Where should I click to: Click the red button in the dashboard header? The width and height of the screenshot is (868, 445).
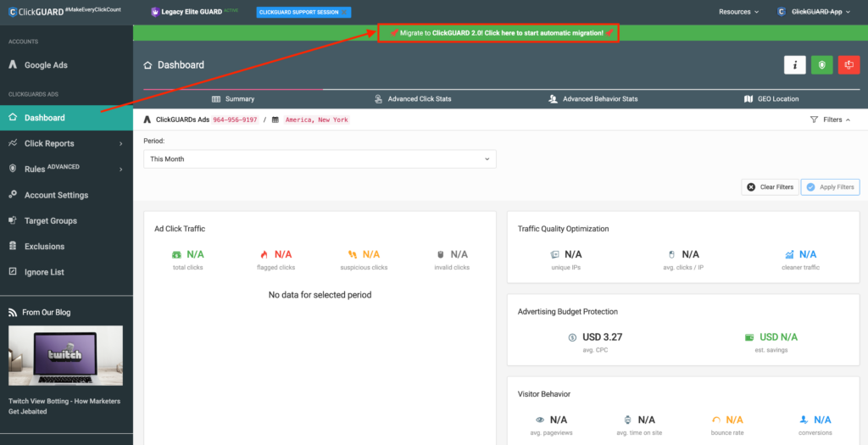point(849,64)
